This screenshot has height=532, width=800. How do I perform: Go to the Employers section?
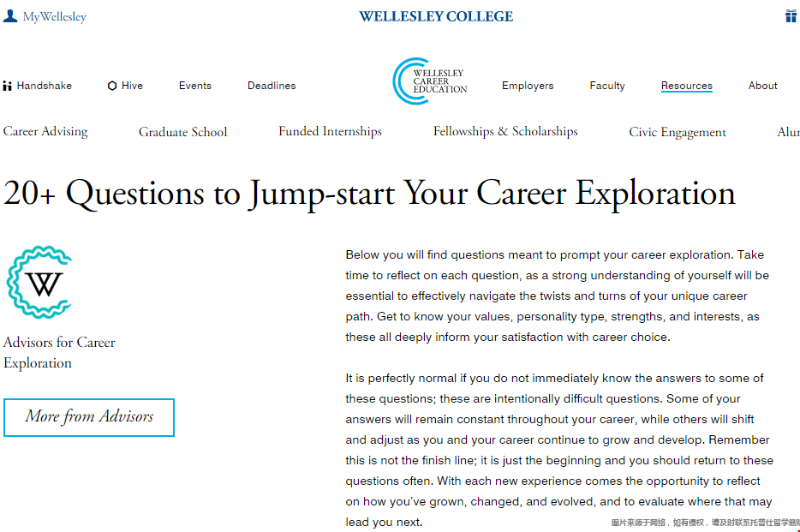[528, 86]
